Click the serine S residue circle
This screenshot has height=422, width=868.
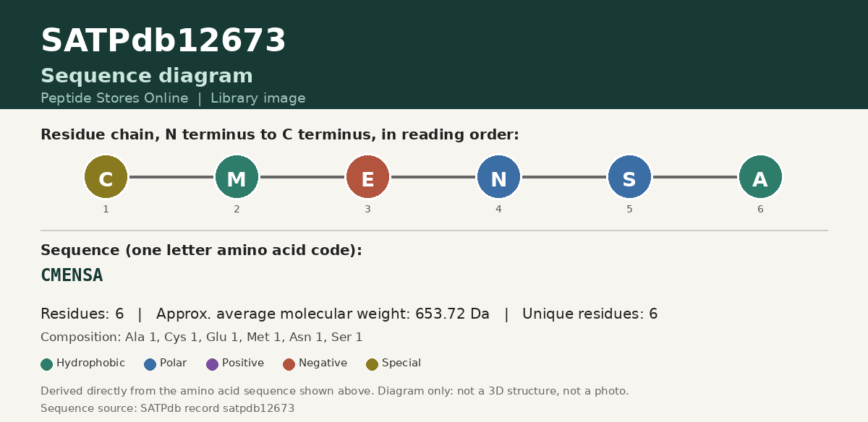(629, 177)
